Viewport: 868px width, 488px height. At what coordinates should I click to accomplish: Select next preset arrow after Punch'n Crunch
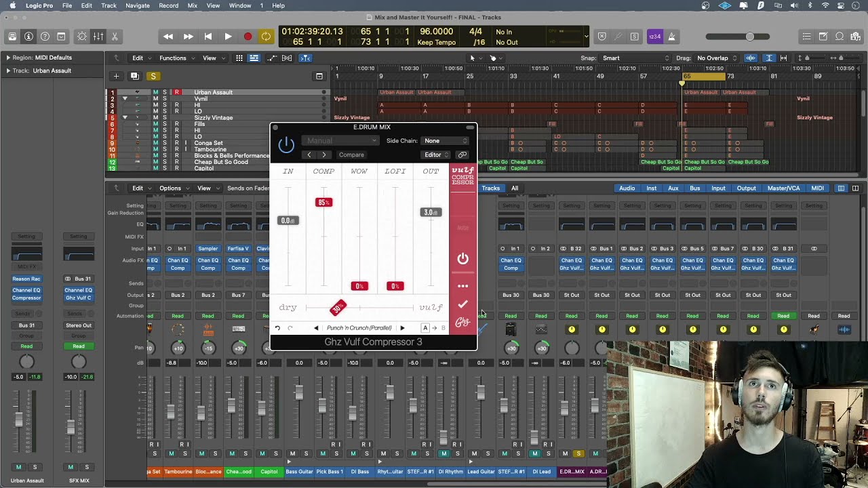click(x=402, y=328)
